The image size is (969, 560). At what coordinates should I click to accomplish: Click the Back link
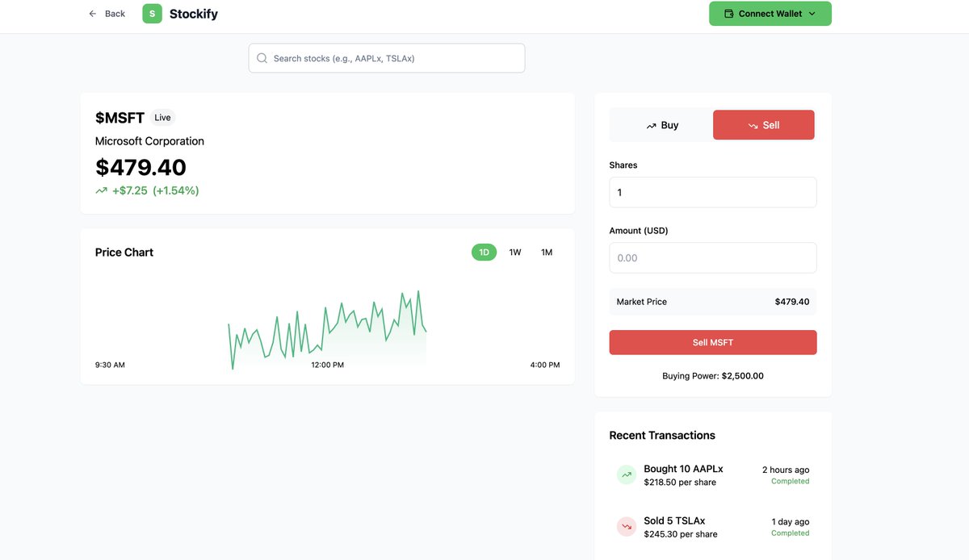pos(107,14)
